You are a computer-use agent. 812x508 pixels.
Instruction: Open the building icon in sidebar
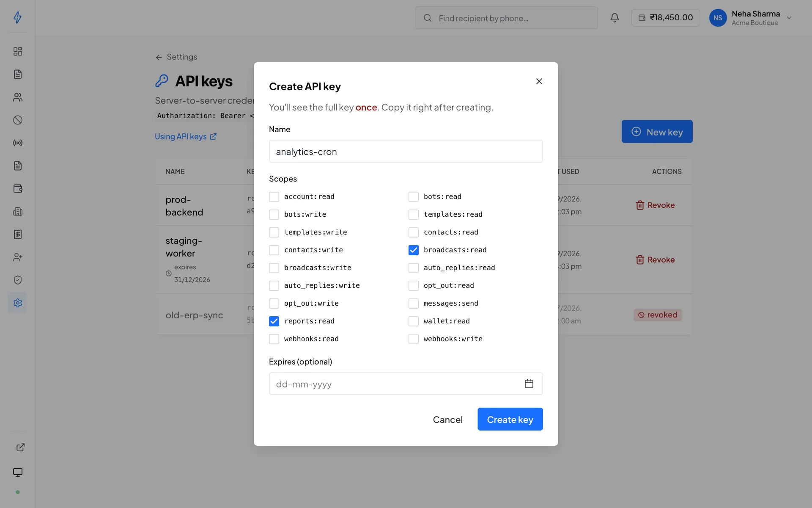(17, 211)
